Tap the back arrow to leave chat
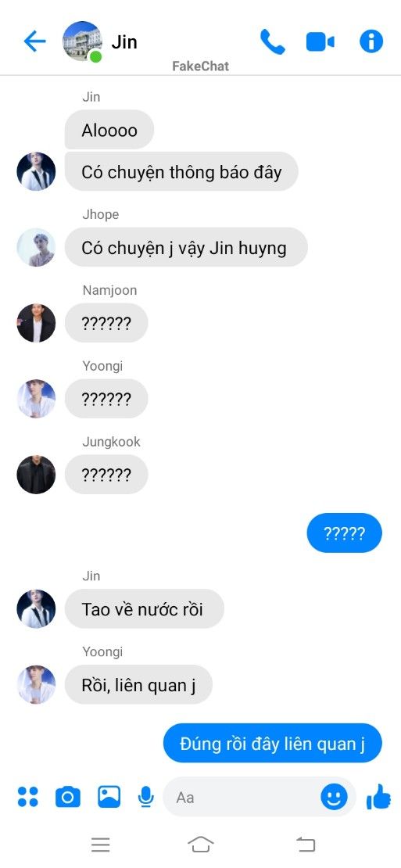 tap(34, 41)
